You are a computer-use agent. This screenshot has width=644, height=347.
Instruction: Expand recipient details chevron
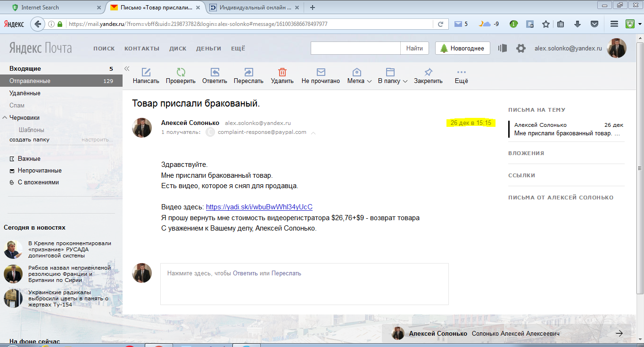[313, 133]
